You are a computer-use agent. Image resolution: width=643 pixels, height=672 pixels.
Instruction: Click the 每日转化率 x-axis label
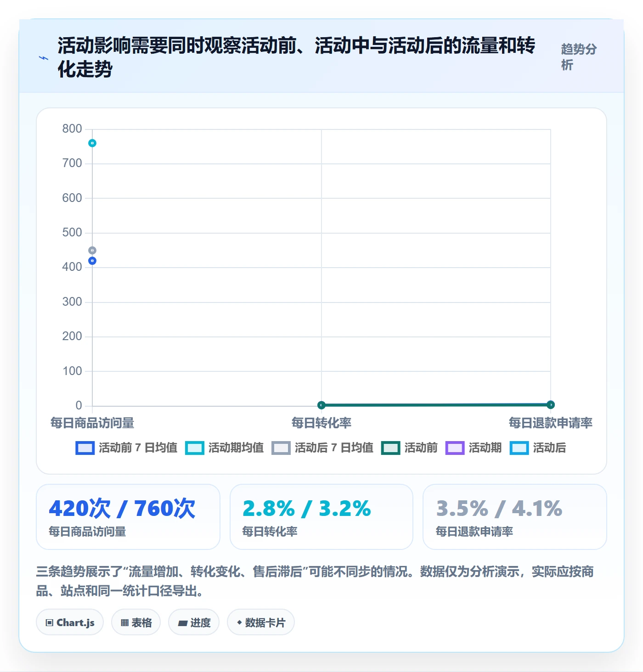pyautogui.click(x=321, y=423)
